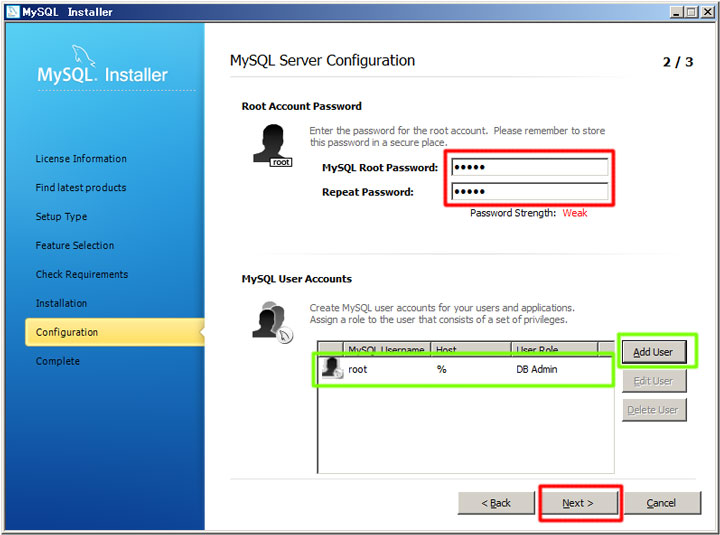Open Feature Selection step
Image resolution: width=720 pixels, height=535 pixels.
75,246
